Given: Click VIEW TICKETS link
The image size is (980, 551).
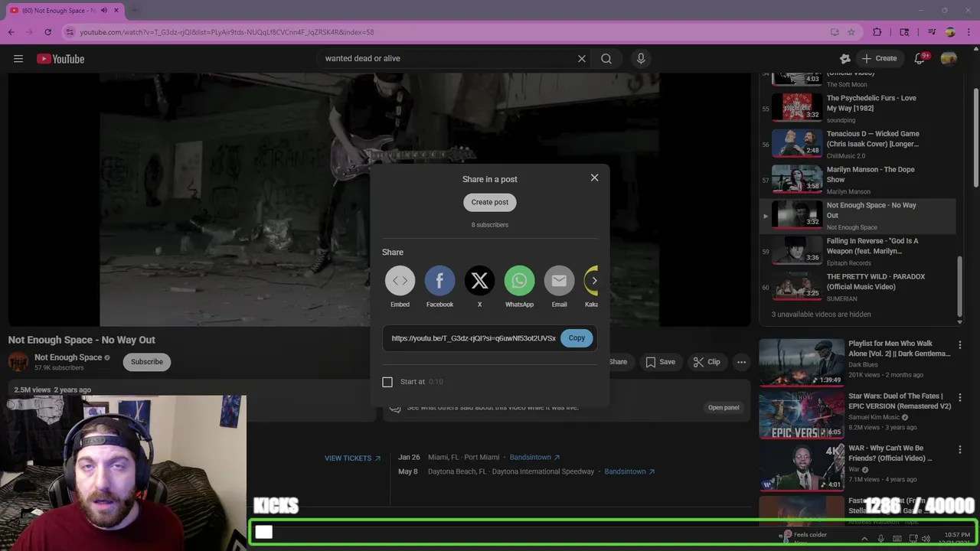Looking at the screenshot, I should pyautogui.click(x=352, y=458).
